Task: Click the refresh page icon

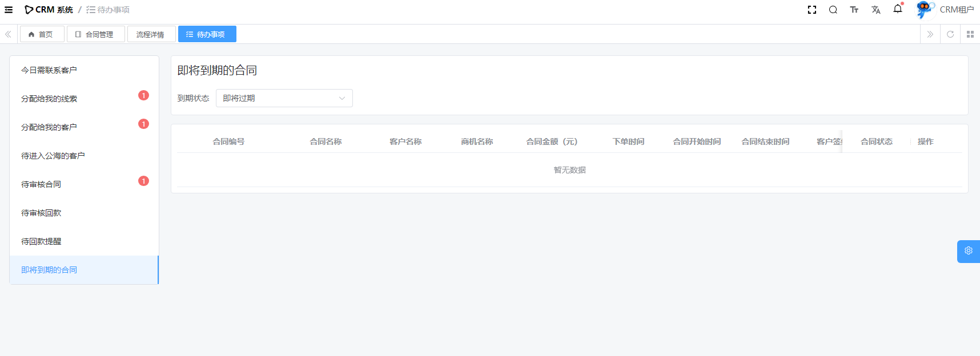Action: 950,34
